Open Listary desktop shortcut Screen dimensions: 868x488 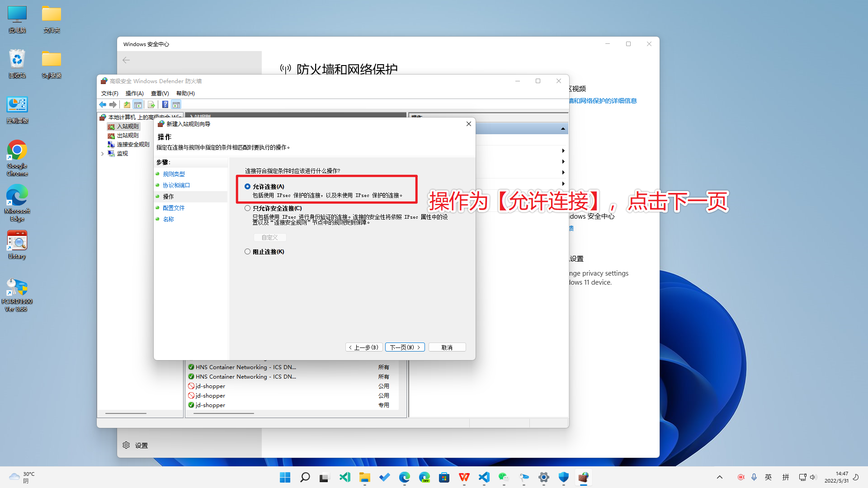pyautogui.click(x=17, y=244)
